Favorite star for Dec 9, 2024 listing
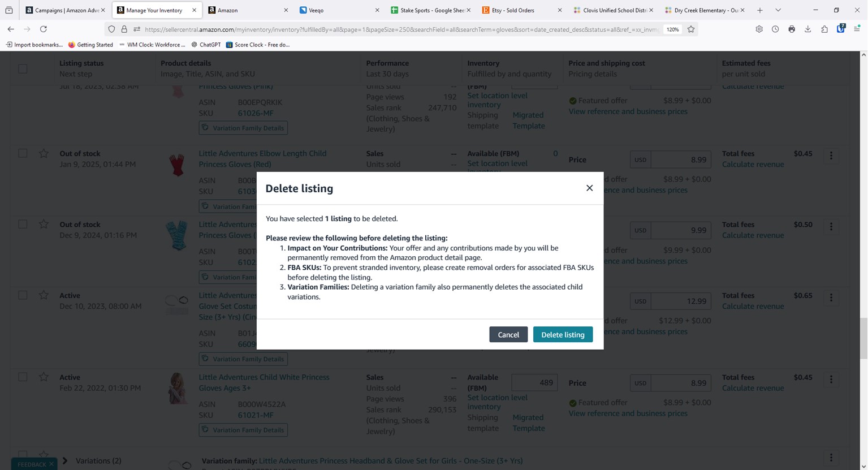This screenshot has width=868, height=470. click(x=44, y=224)
